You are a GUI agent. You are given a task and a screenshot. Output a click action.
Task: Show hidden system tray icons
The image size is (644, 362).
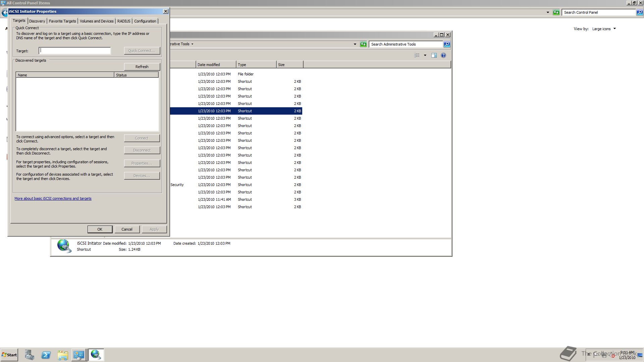pyautogui.click(x=589, y=355)
